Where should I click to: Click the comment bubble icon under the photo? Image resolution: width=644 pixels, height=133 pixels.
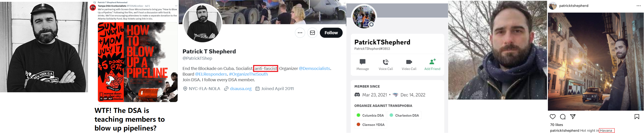pyautogui.click(x=563, y=117)
